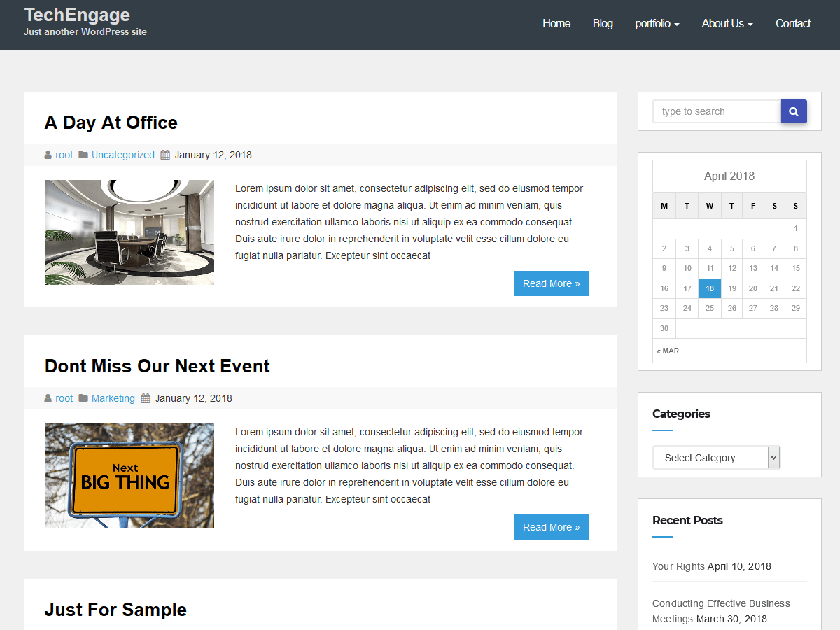Screen dimensions: 840x630
Task: Click the author icon in Next Event post meta
Action: click(48, 398)
